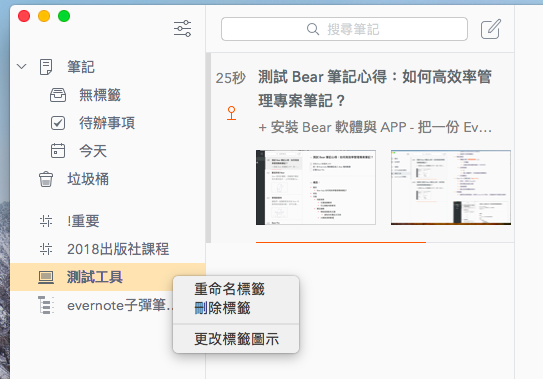The image size is (543, 379).
Task: Collapse the 筆記 section chevron
Action: pyautogui.click(x=21, y=66)
